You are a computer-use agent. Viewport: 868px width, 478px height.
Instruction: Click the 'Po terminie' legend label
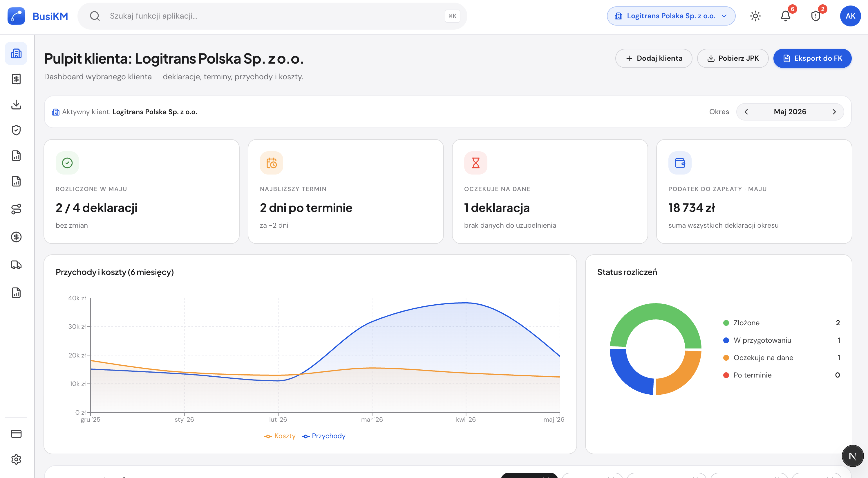(x=753, y=375)
